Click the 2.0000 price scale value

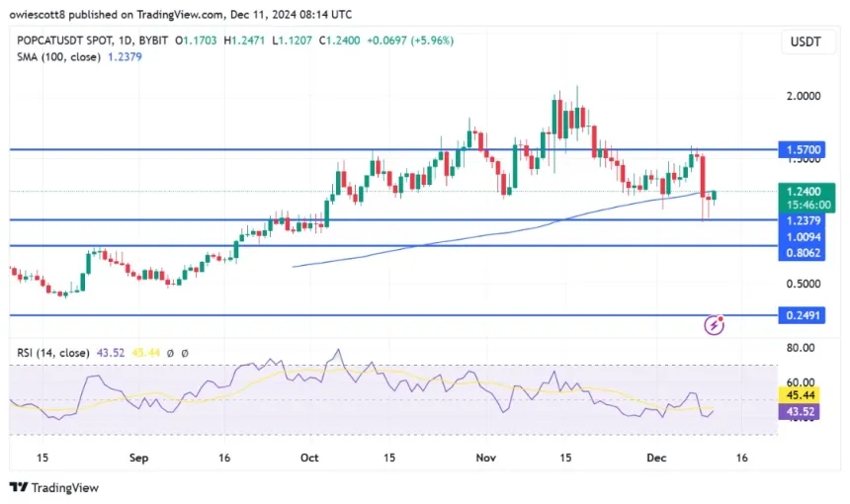(x=803, y=96)
